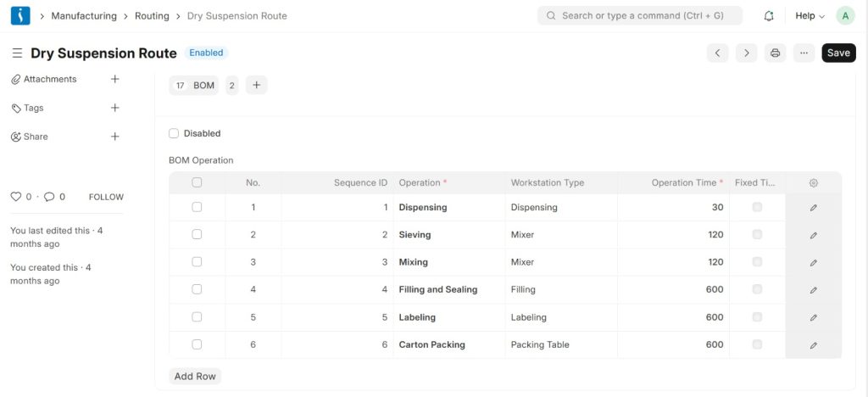Click the print icon button
Viewport: 868px width, 397px height.
(x=775, y=53)
